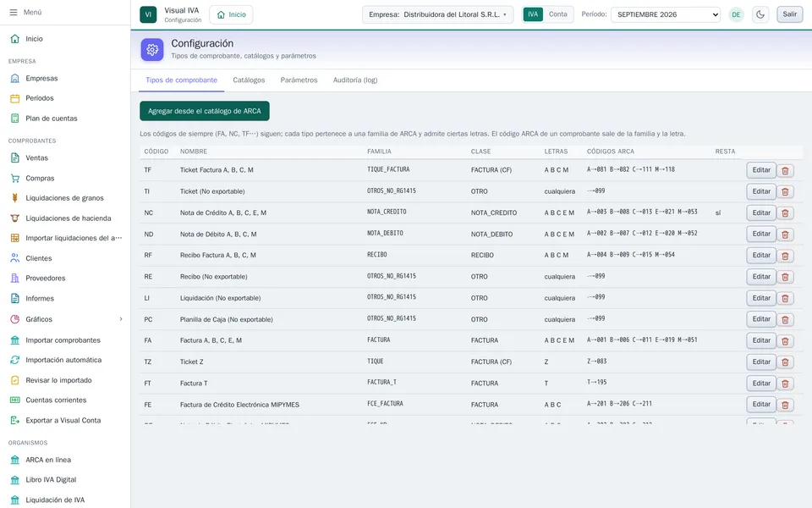Open the hamburger Menú icon
The height and width of the screenshot is (508, 812).
(14, 12)
